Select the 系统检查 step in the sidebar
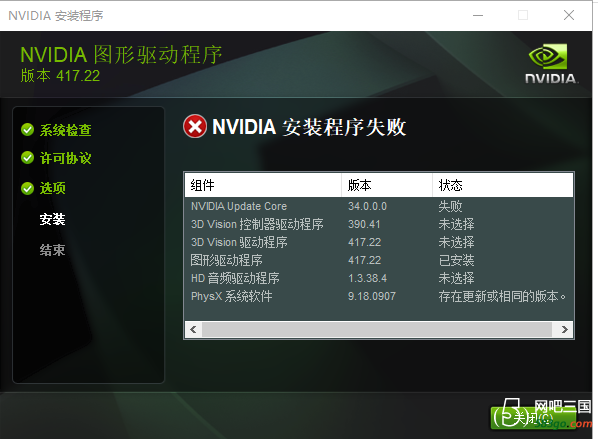 coord(65,130)
